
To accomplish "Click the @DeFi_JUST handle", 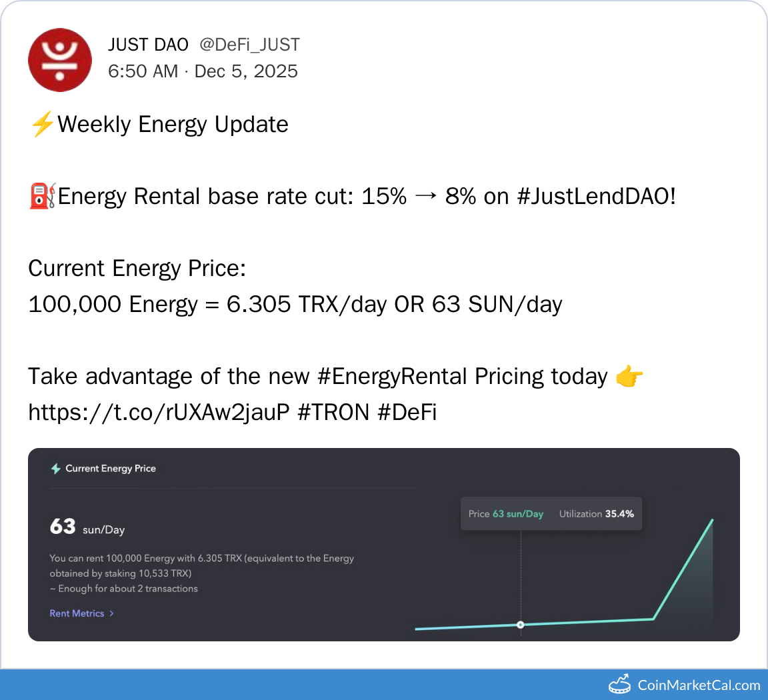I will click(x=249, y=45).
